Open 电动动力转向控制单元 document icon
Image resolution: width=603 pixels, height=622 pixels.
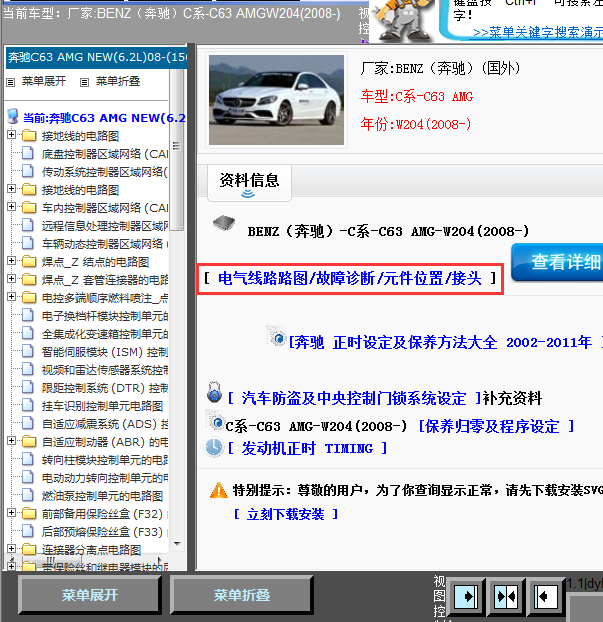[28, 477]
